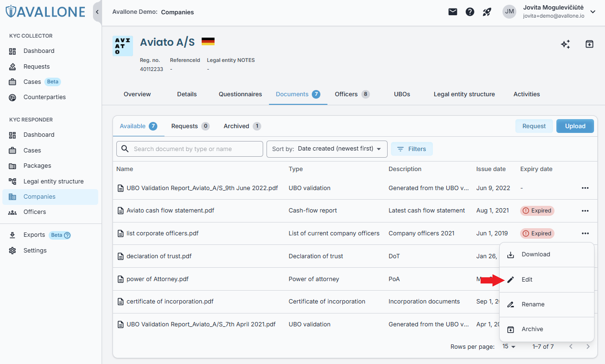Click Companies breadcrumb in the header
Screen dimensions: 605x364
coord(177,12)
